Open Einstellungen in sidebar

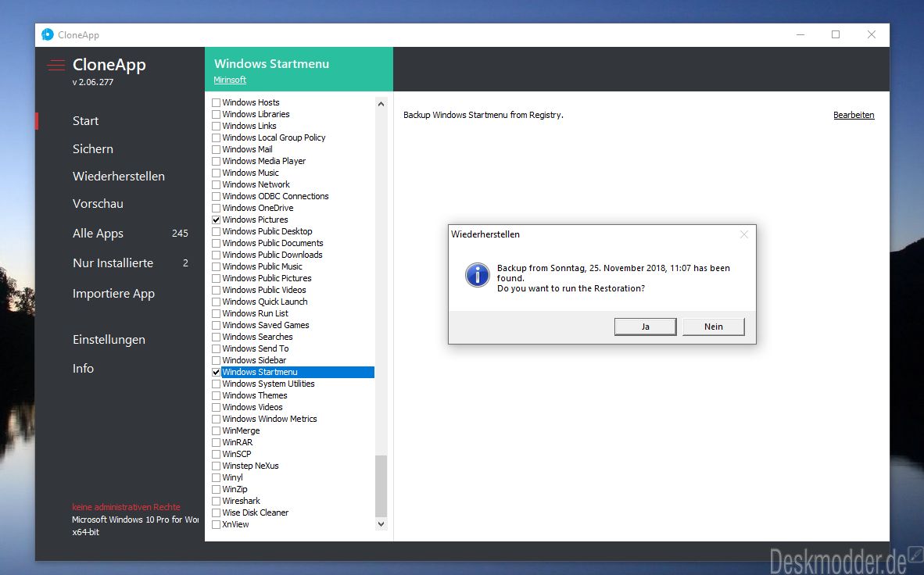pos(109,340)
